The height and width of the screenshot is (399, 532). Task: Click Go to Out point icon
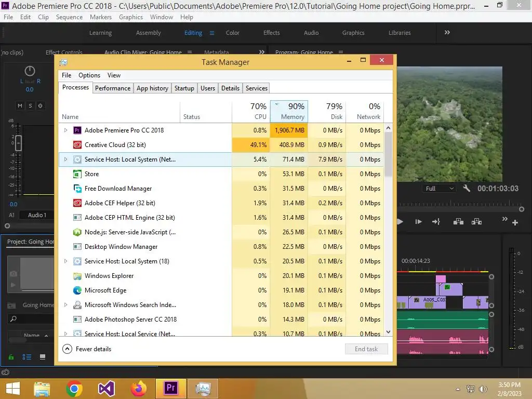click(x=436, y=222)
